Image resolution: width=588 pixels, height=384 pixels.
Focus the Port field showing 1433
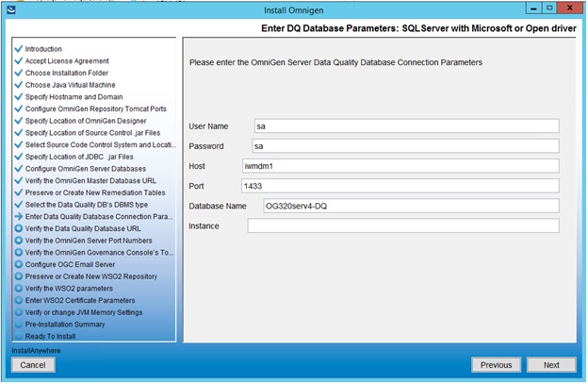pos(400,186)
